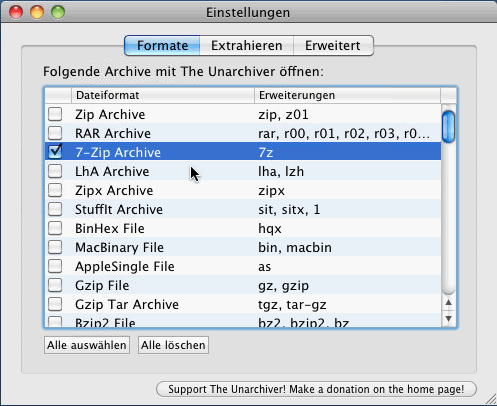
Task: Click the scroll down arrow in format list
Action: click(449, 319)
